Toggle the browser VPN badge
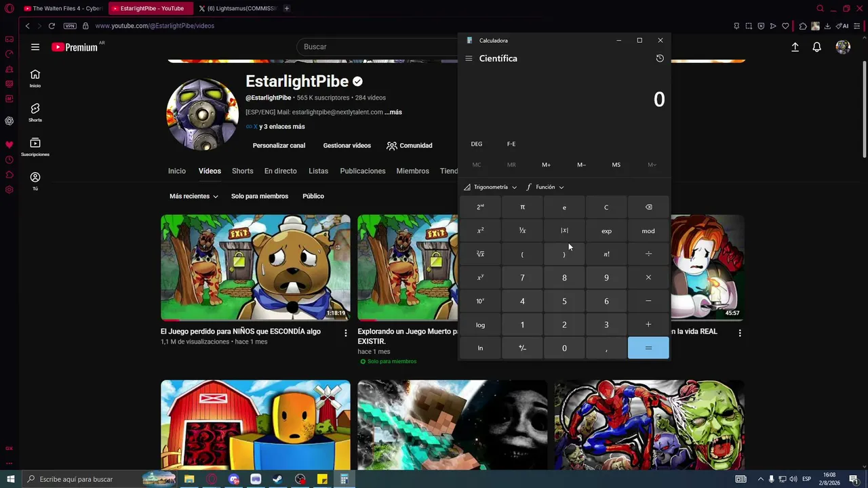This screenshot has width=868, height=488. pos(70,26)
